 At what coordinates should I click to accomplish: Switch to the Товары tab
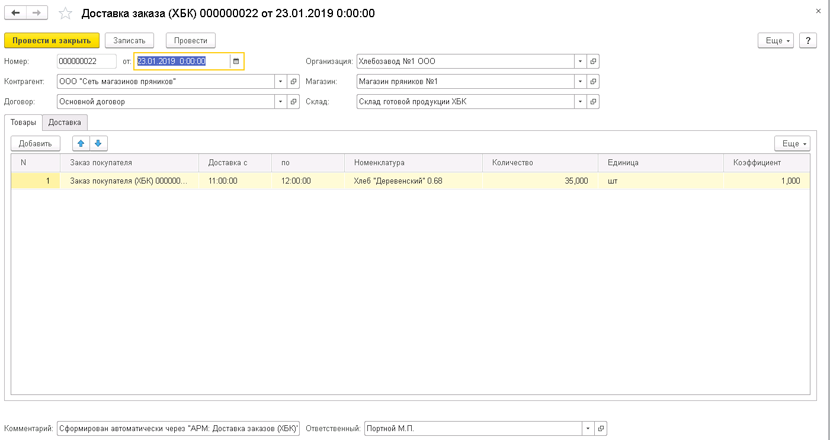tap(23, 122)
